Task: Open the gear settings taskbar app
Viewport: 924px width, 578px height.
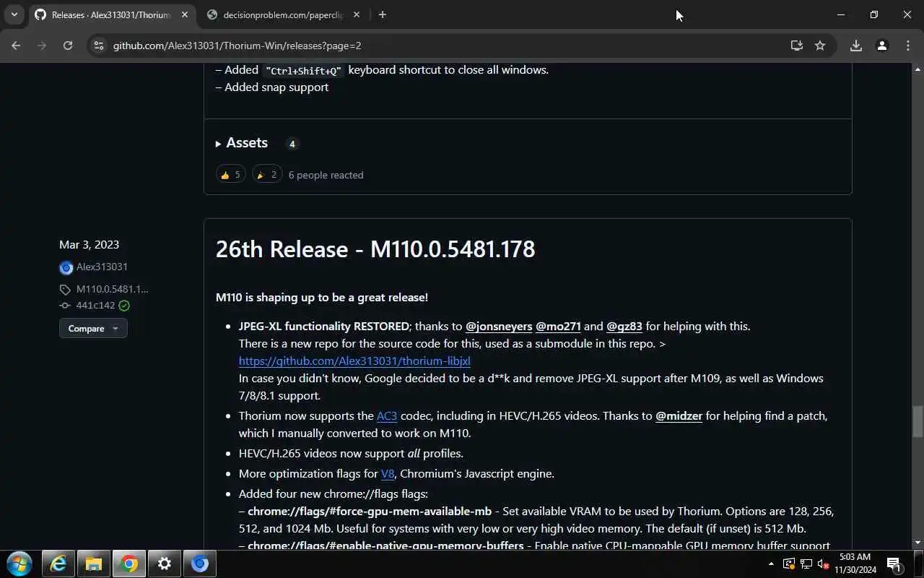Action: click(x=165, y=564)
